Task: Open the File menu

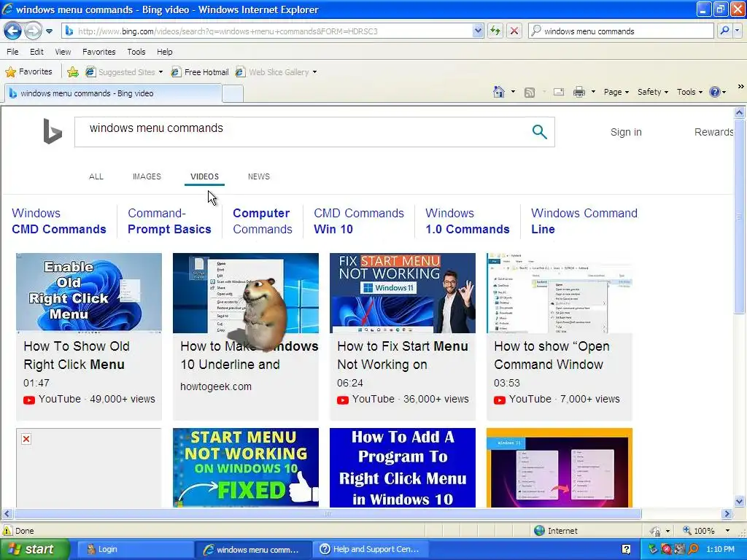Action: click(13, 52)
